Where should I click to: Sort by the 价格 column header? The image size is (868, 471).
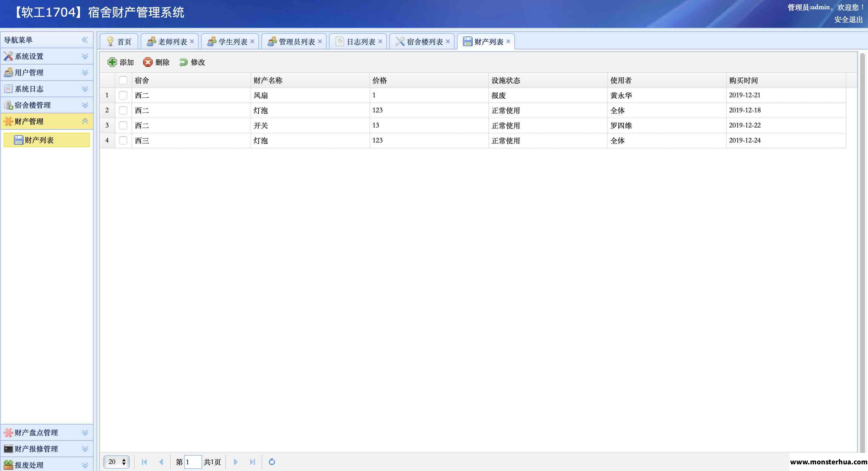point(429,80)
